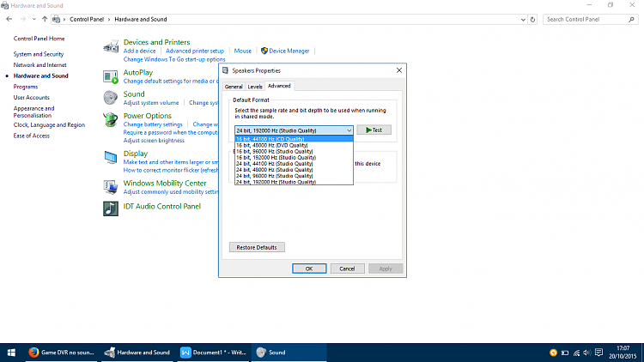Confirm with the OK button
This screenshot has height=362, width=644.
(309, 268)
